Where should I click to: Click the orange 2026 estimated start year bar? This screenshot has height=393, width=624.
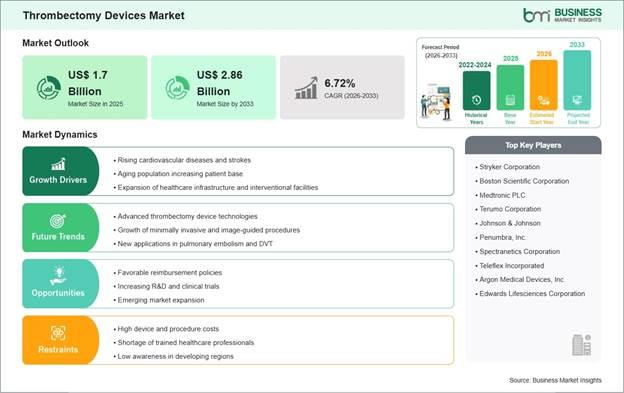point(544,85)
